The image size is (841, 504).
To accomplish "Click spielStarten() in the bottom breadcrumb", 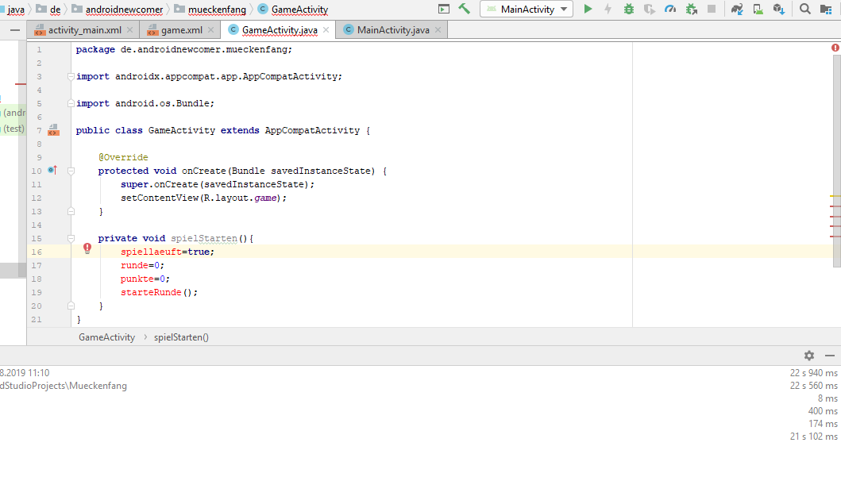I will (181, 337).
